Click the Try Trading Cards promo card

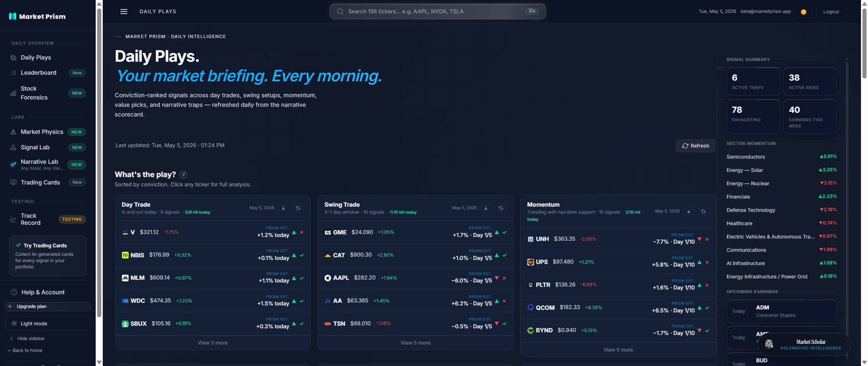click(x=48, y=256)
